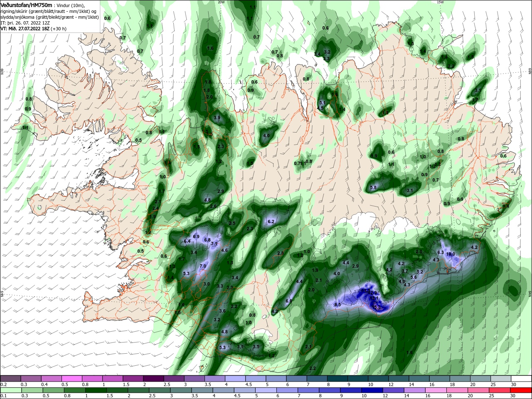Viewport: 532px width, 399px height.
Task: Click the 7.1 precipitation value on the map
Action: (x=214, y=244)
